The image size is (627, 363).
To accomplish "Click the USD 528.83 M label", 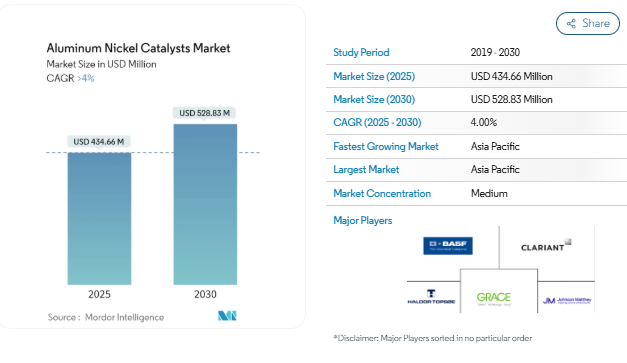I will 204,113.
